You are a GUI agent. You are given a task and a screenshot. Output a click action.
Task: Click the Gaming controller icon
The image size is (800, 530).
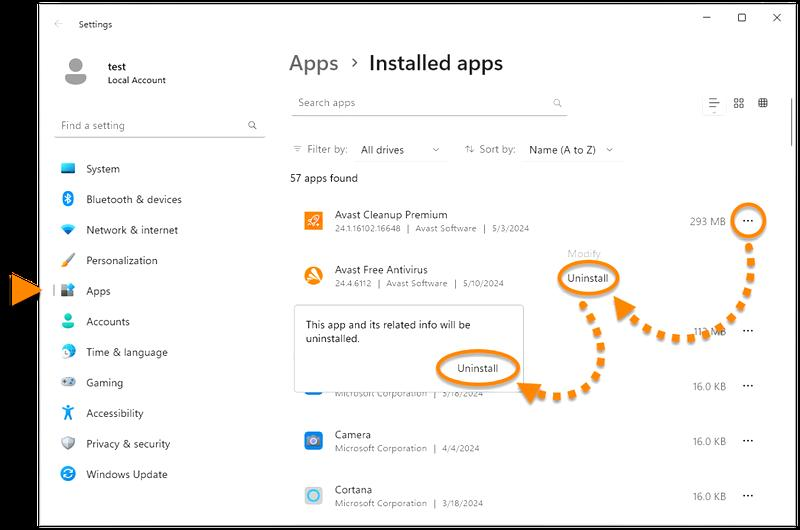coord(68,382)
